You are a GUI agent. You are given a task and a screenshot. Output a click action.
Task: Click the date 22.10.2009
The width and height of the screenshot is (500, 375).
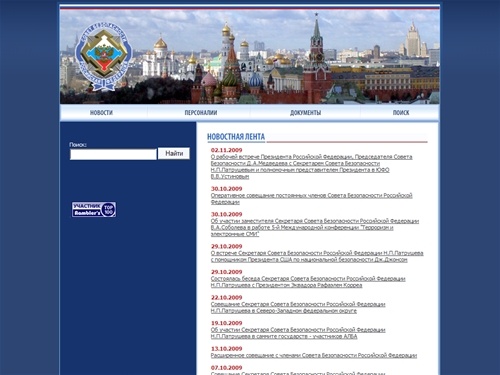click(x=226, y=297)
